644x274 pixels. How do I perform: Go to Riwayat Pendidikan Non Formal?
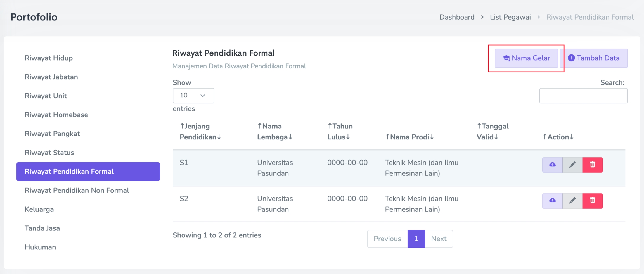pyautogui.click(x=77, y=190)
